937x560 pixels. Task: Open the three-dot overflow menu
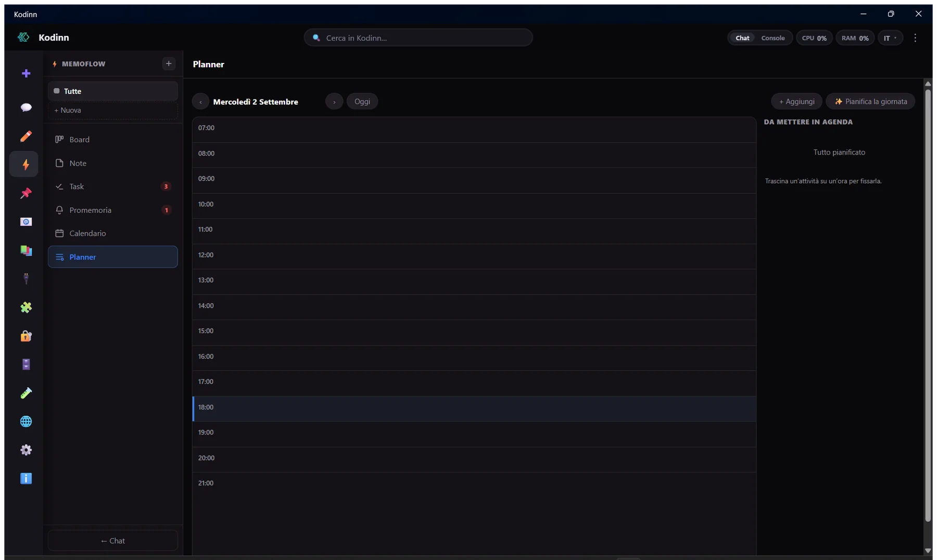pyautogui.click(x=915, y=38)
